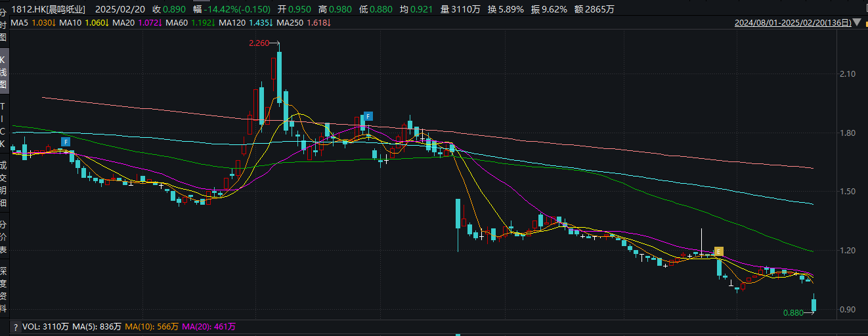Click the latest candlestick near 0.90

pyautogui.click(x=814, y=304)
